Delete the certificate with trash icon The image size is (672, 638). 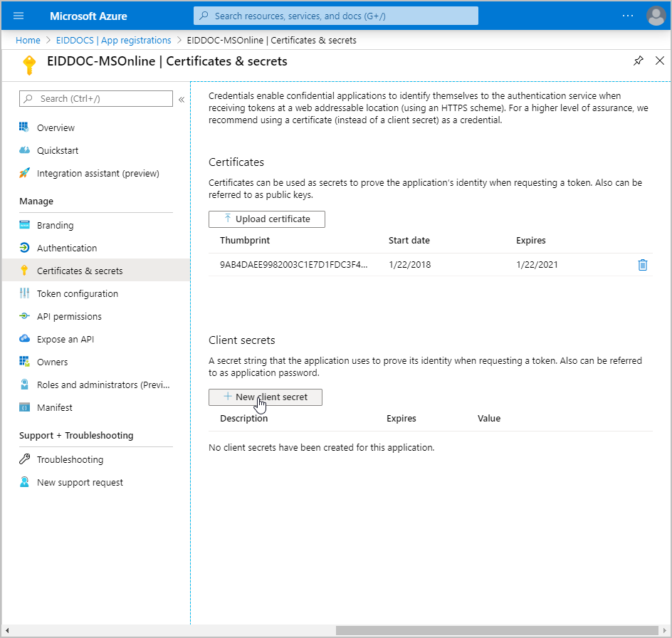tap(643, 265)
